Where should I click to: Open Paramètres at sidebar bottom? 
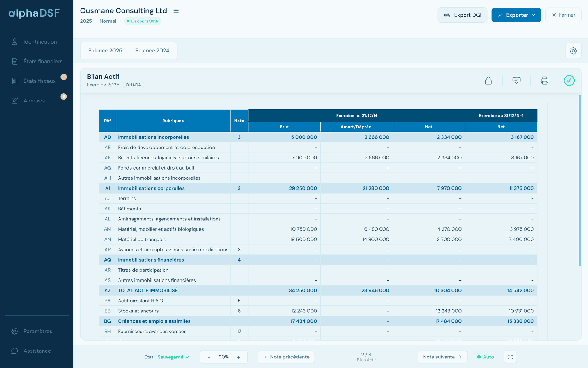tap(37, 331)
